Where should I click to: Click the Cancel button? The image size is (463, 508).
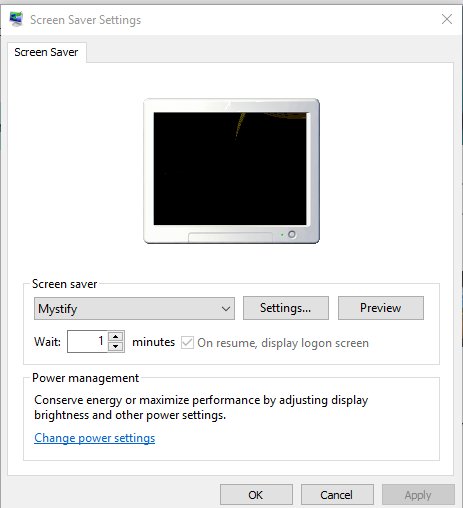(337, 495)
